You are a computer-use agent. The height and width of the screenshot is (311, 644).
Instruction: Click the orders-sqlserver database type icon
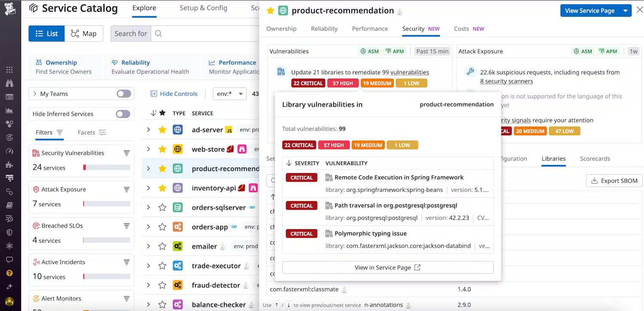(178, 207)
